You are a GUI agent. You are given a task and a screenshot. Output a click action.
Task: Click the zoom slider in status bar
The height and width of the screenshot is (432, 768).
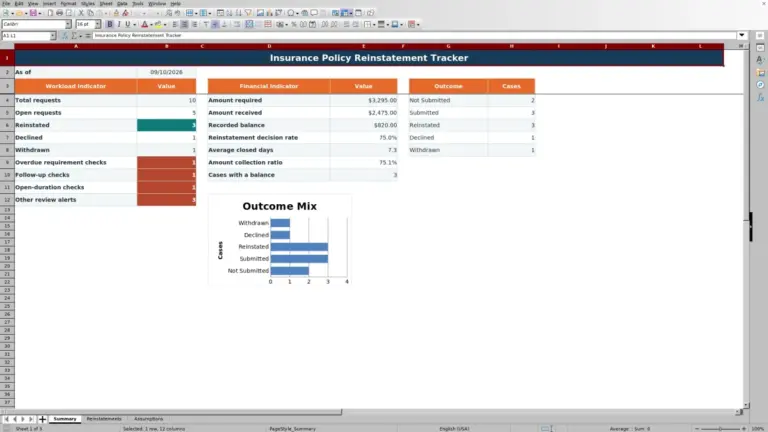(x=720, y=429)
